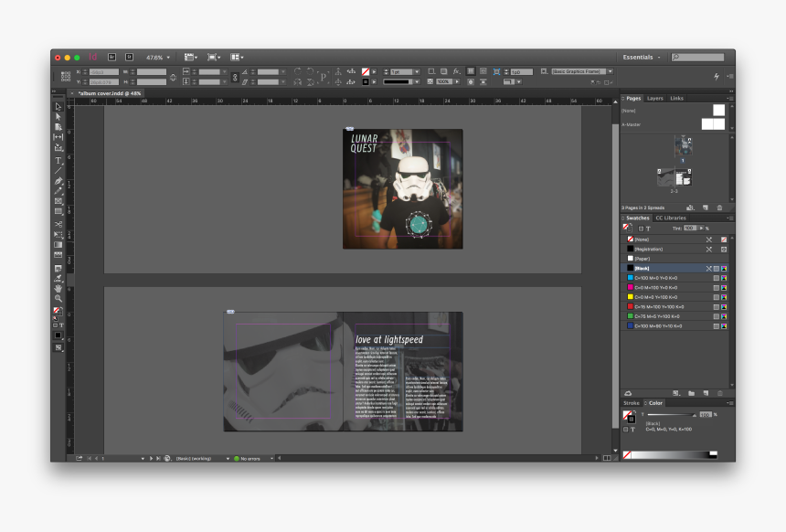The width and height of the screenshot is (786, 532).
Task: Select the C=0 M=100 Y=0 K=0 magenta swatch
Action: (x=674, y=287)
